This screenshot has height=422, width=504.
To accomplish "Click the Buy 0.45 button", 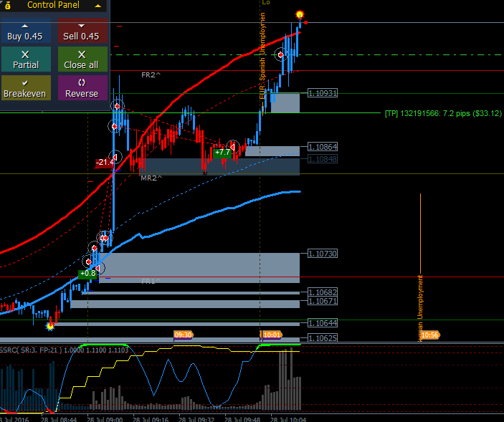I will point(25,31).
